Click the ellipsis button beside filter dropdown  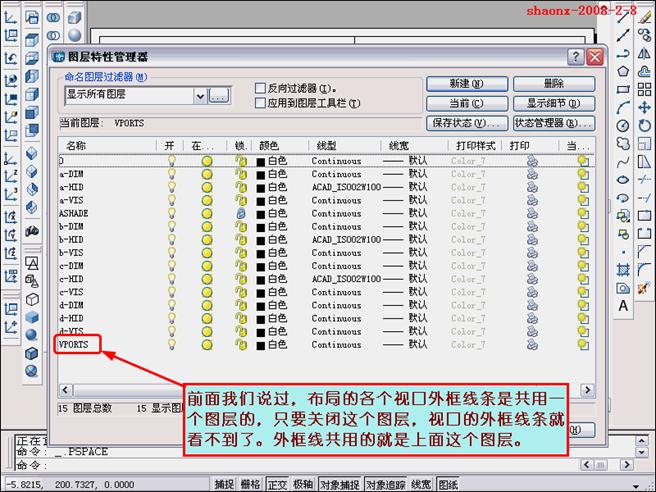point(219,96)
